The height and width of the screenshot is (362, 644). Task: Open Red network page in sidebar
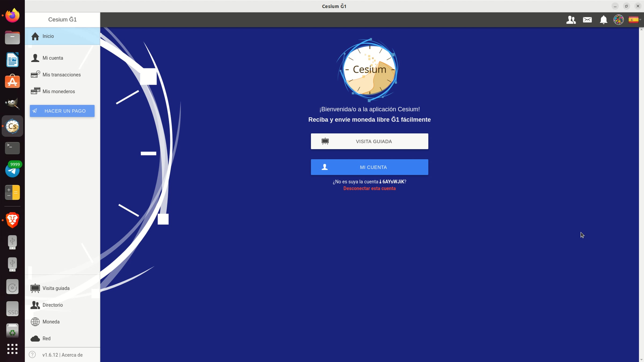click(x=63, y=338)
